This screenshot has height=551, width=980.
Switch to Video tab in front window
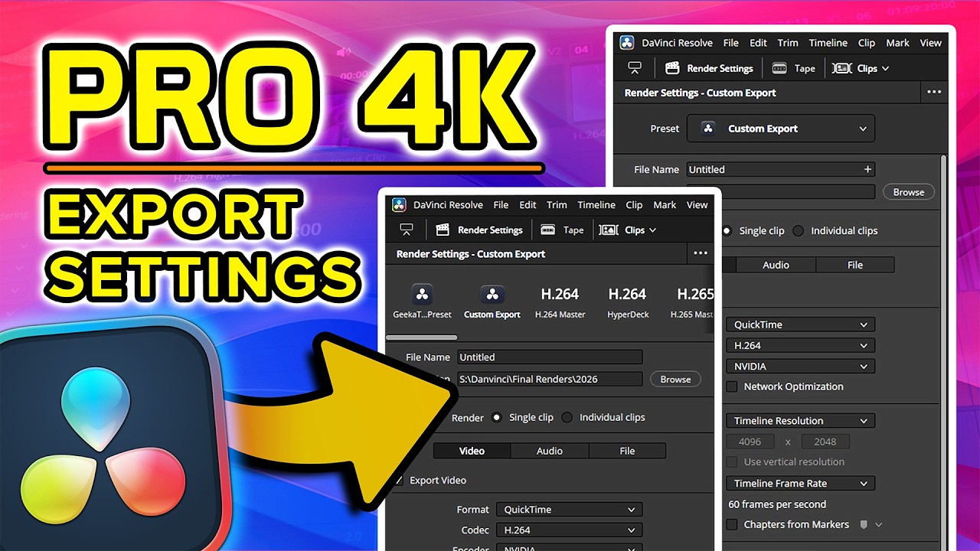point(472,451)
